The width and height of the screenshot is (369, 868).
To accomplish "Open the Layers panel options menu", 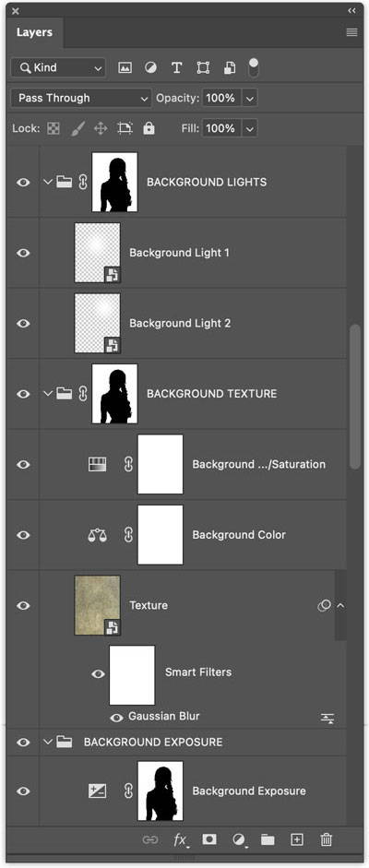I will click(351, 32).
